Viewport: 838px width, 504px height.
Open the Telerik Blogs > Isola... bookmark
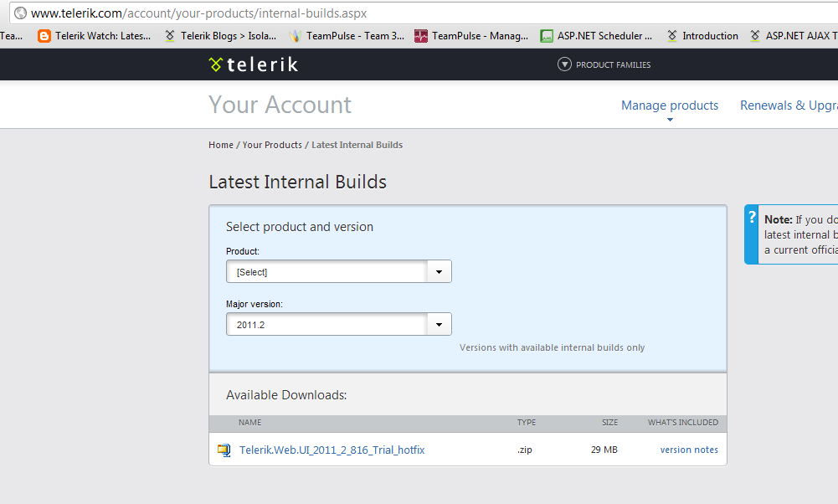coord(220,36)
